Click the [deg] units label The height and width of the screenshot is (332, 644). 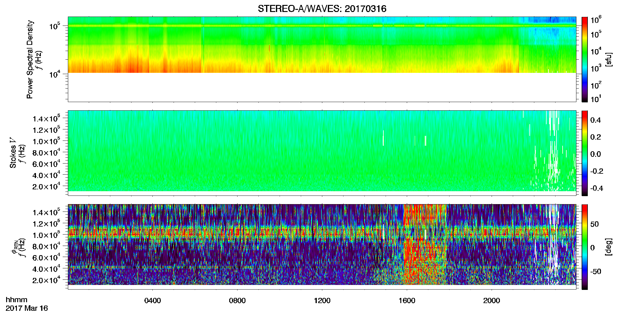pos(609,247)
